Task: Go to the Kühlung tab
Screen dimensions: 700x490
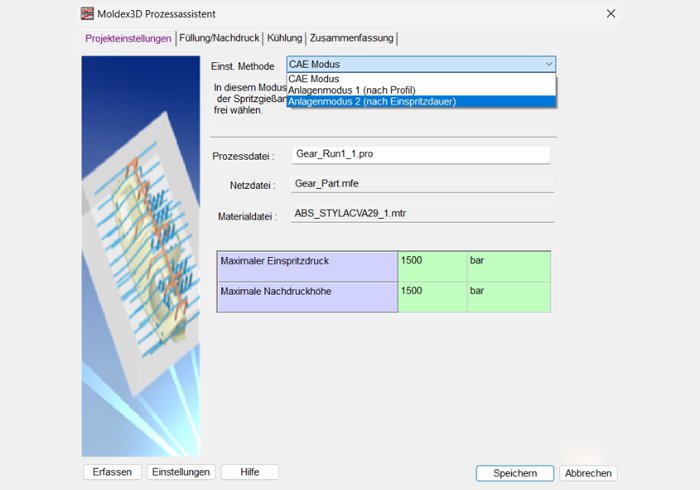Action: tap(284, 38)
